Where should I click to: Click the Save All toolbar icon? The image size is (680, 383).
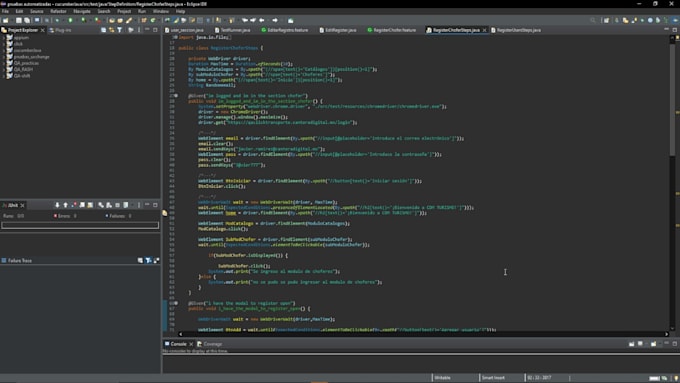click(x=26, y=20)
